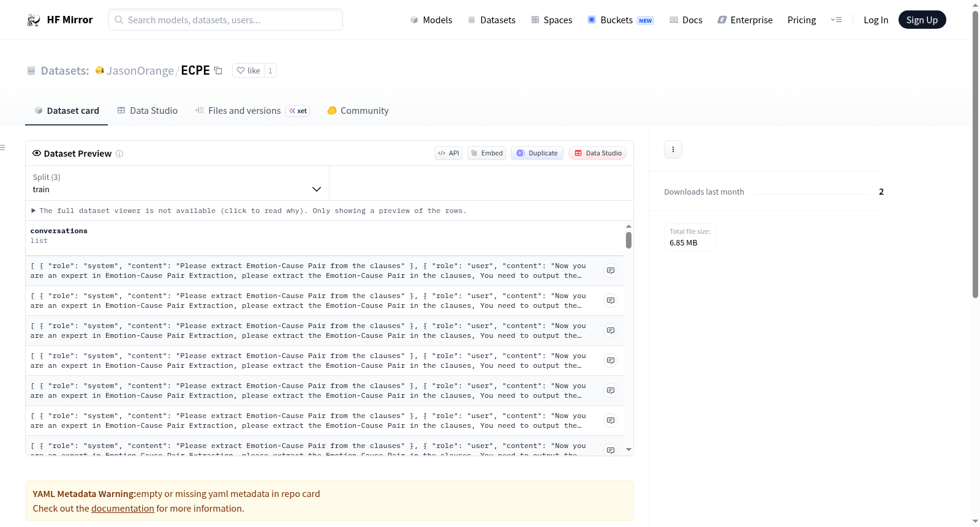Click the dataset table vertical scrollbar thumb
Screen dimensions: 980x527
[628, 241]
